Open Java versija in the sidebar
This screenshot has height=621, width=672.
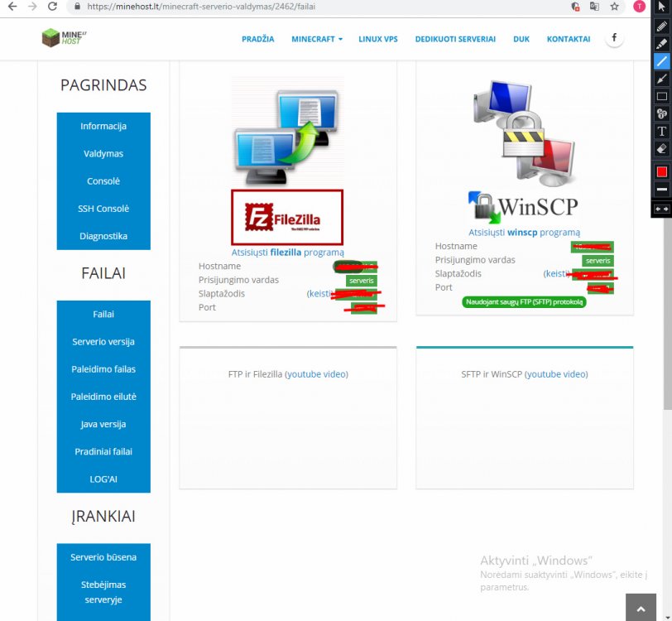[103, 424]
